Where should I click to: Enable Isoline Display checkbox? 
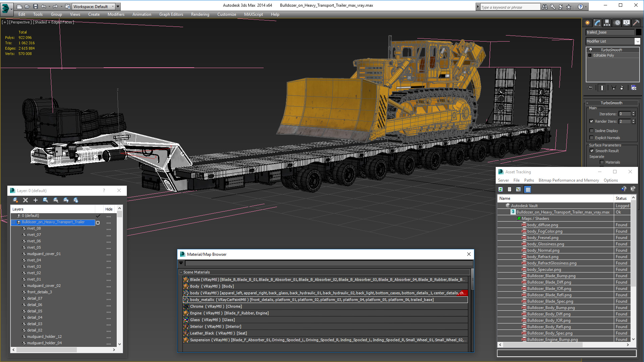(591, 131)
